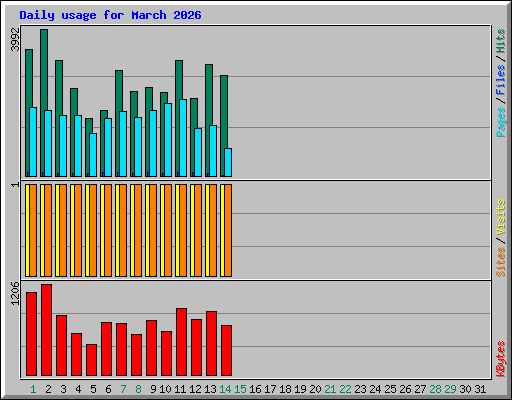Click the 'Sites' legend label

tap(500, 262)
